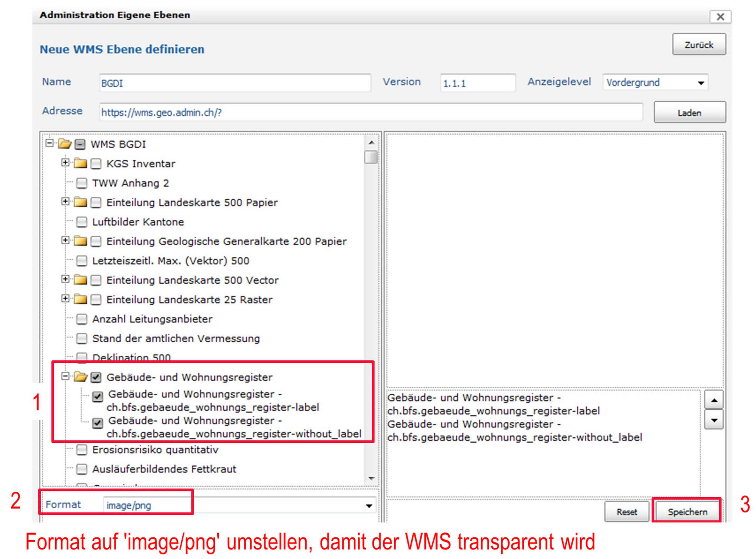
Task: Click folder icon of Einteilung Geologische Generalkarte
Action: (80, 241)
